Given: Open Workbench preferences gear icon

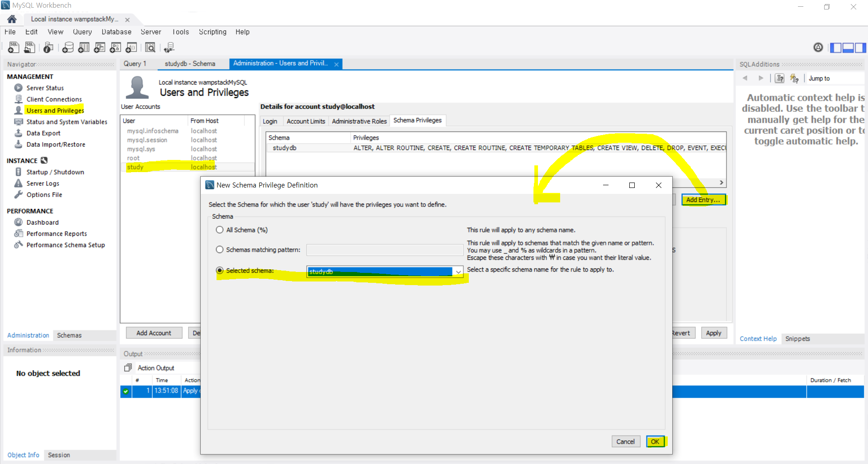Looking at the screenshot, I should (x=818, y=47).
